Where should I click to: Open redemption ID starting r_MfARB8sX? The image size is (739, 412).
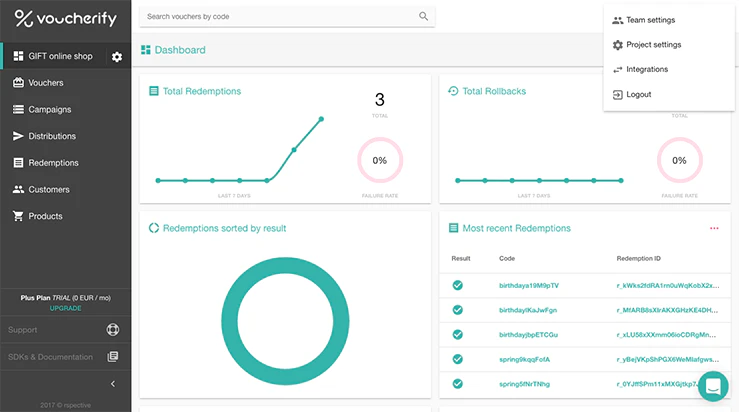(x=667, y=310)
